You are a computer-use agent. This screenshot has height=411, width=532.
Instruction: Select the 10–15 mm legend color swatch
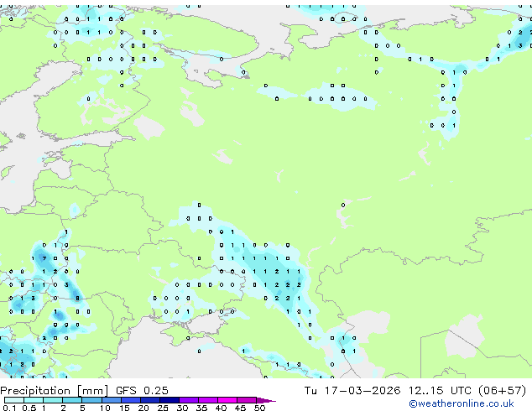pos(112,400)
